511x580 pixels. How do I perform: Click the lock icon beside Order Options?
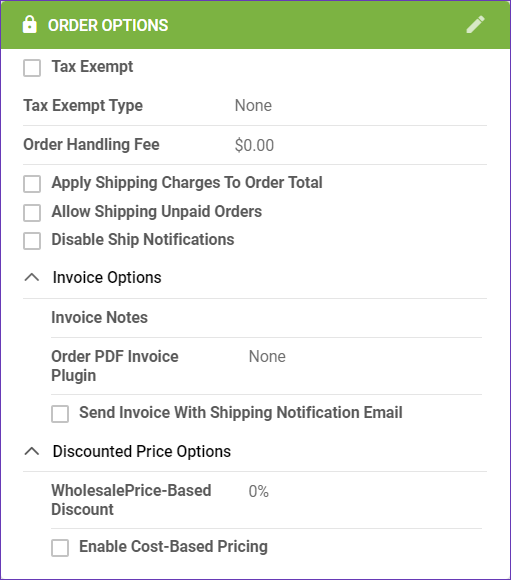[x=30, y=24]
